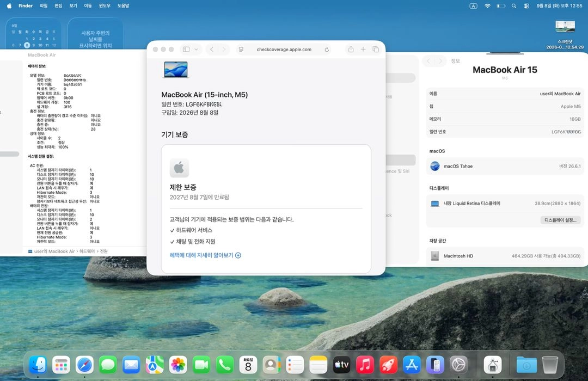588x381 pixels.
Task: Click the 디스플레이 설정... button
Action: (x=560, y=220)
